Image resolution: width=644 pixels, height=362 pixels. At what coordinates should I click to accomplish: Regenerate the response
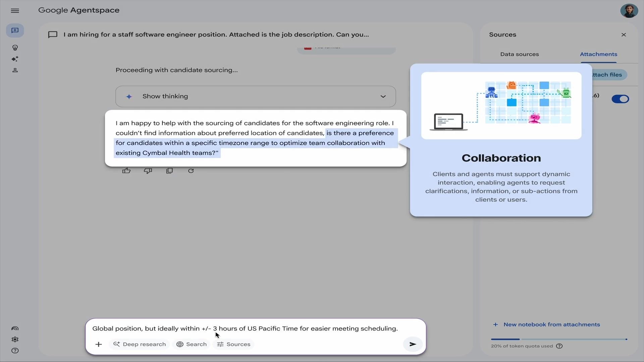pyautogui.click(x=191, y=171)
